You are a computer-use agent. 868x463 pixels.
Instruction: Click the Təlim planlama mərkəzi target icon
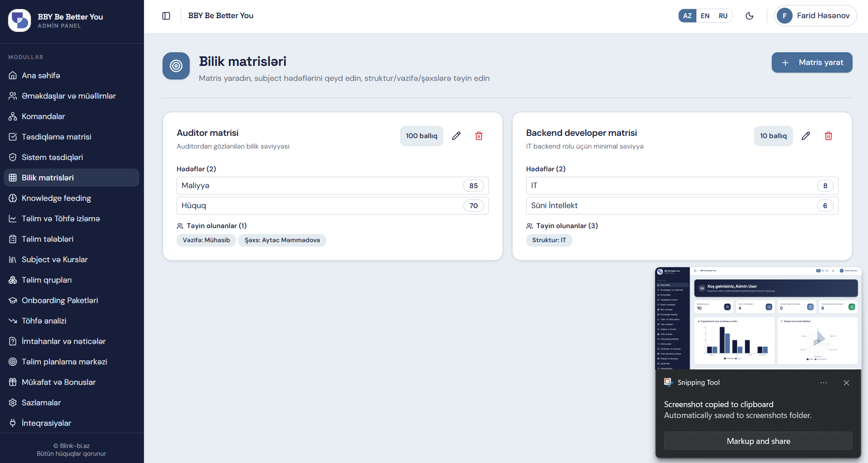coord(13,362)
